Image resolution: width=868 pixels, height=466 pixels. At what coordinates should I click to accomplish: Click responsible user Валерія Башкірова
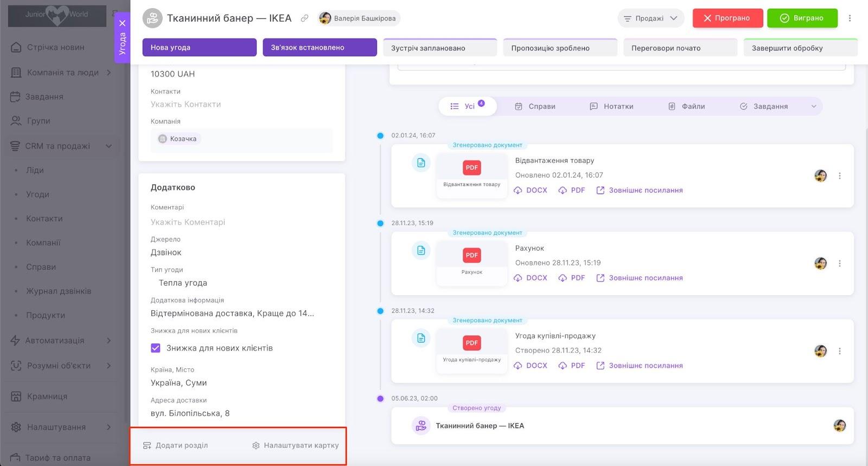359,18
